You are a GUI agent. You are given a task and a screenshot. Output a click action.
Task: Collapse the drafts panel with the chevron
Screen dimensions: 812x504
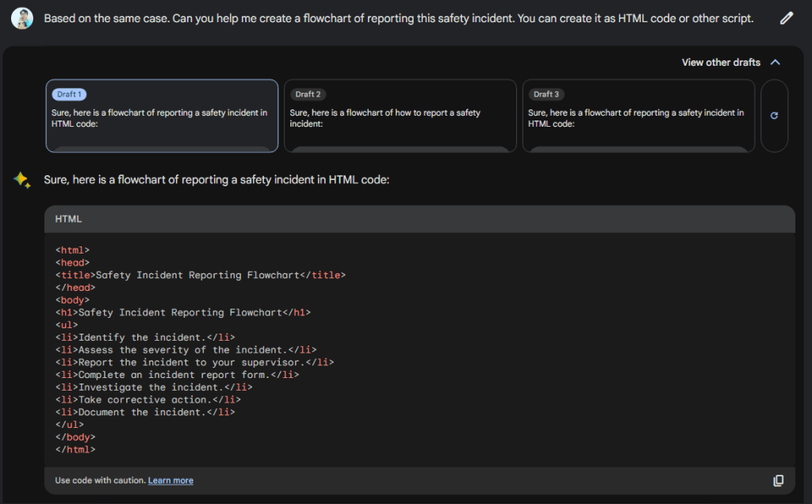pyautogui.click(x=776, y=63)
